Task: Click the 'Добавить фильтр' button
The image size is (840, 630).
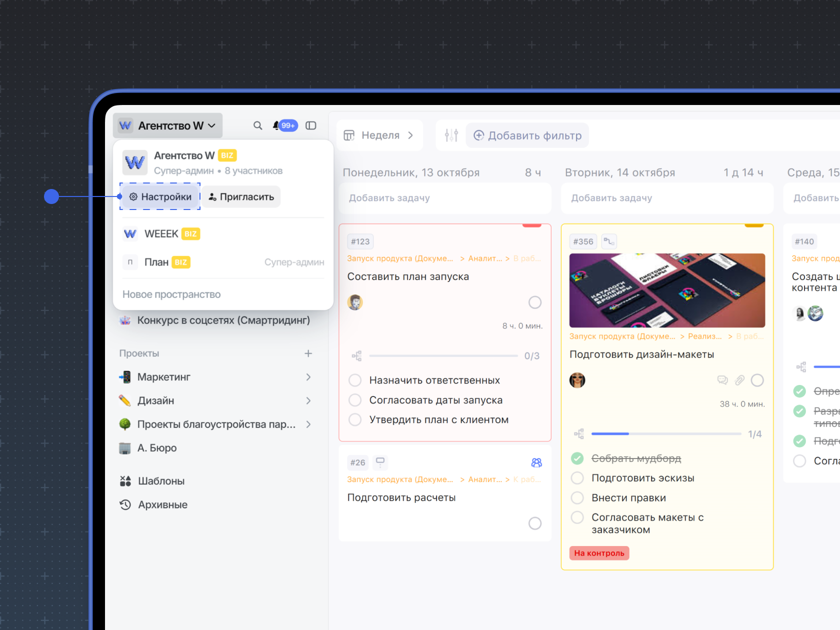Action: pos(527,135)
